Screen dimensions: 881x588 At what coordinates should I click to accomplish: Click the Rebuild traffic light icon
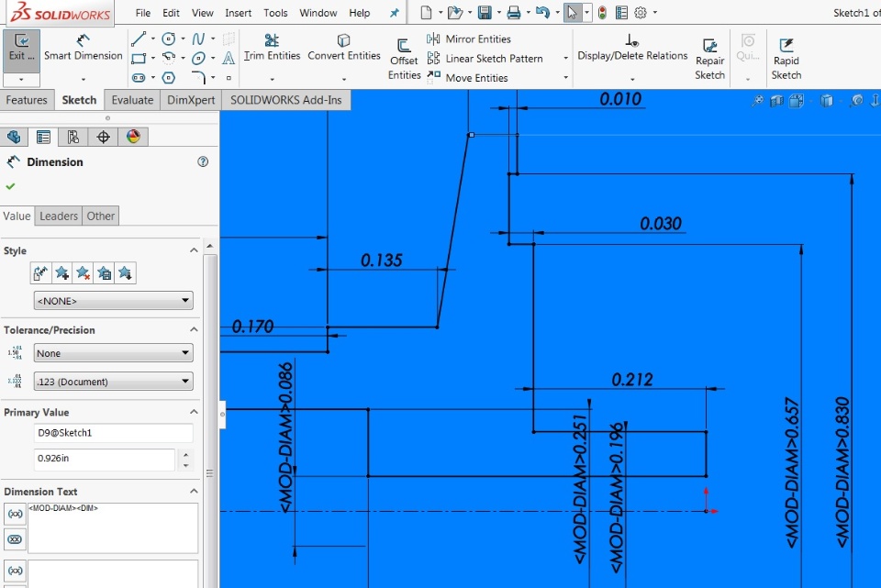point(602,12)
